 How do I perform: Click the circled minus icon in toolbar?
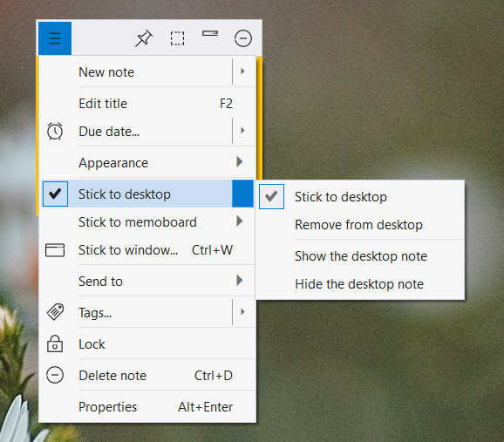click(x=243, y=38)
